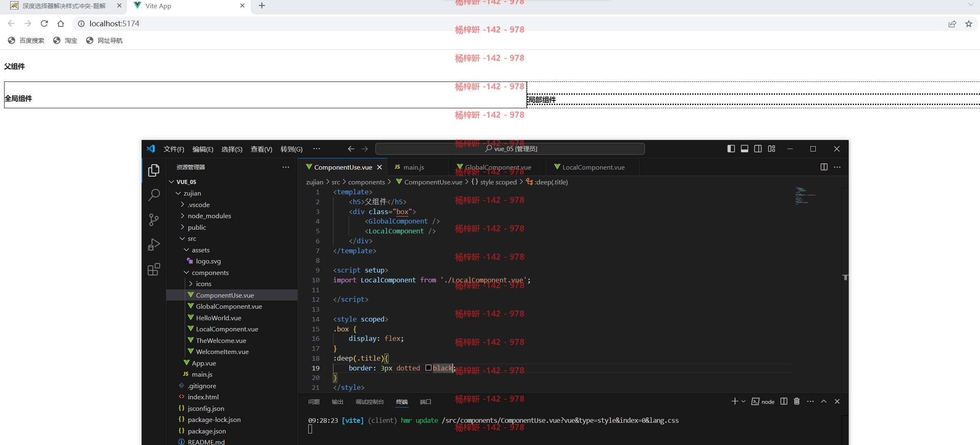Open the 转到(G) menu
The width and height of the screenshot is (980, 445).
click(x=291, y=149)
